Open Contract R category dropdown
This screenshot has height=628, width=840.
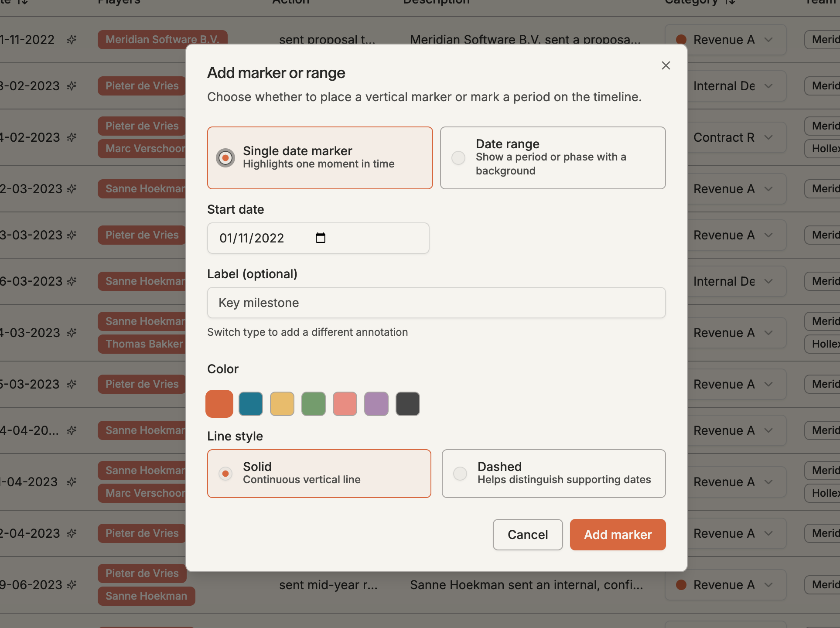coord(768,137)
